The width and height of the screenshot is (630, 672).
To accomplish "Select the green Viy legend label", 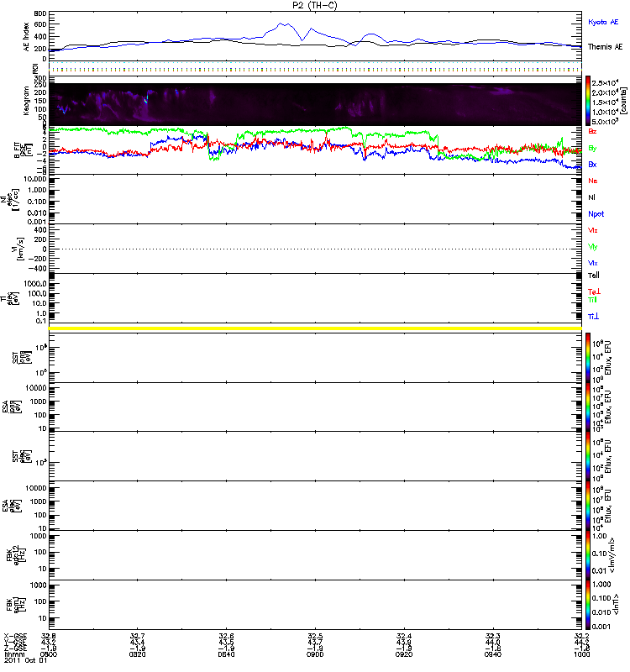I will 593,246.
